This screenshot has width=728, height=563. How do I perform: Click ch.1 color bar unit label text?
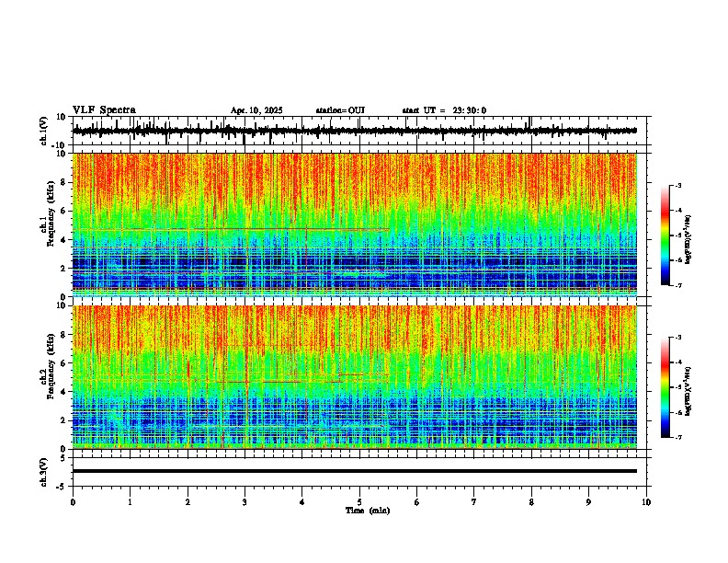688,239
